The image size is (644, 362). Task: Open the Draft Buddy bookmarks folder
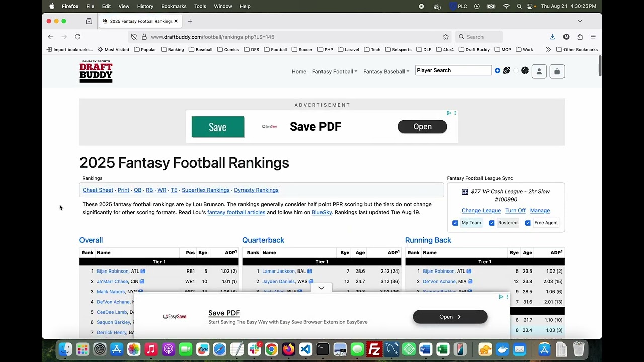[x=474, y=50]
